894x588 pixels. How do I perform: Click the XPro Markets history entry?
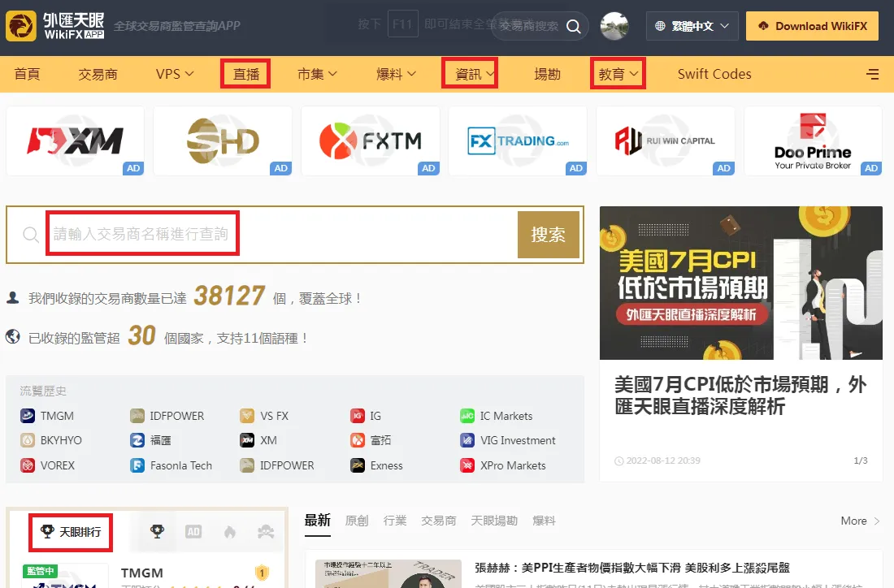pyautogui.click(x=503, y=465)
